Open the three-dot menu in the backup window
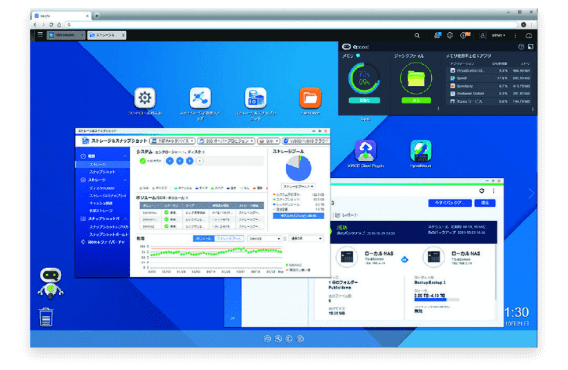This screenshot has height=370, width=568. [x=493, y=191]
